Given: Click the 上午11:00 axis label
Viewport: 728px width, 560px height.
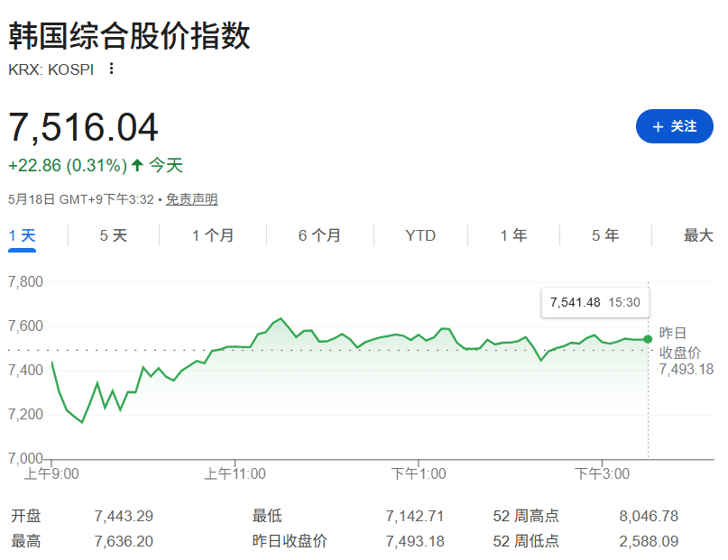Looking at the screenshot, I should 235,473.
